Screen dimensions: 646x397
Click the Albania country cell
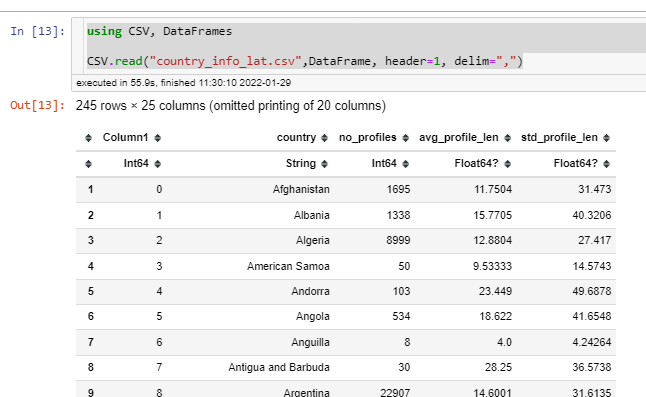tap(311, 215)
